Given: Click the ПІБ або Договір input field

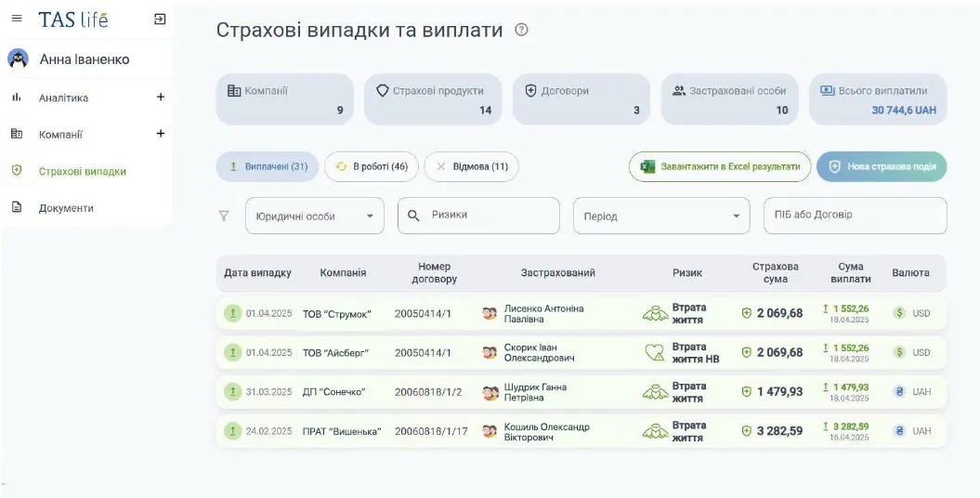Looking at the screenshot, I should tap(856, 216).
